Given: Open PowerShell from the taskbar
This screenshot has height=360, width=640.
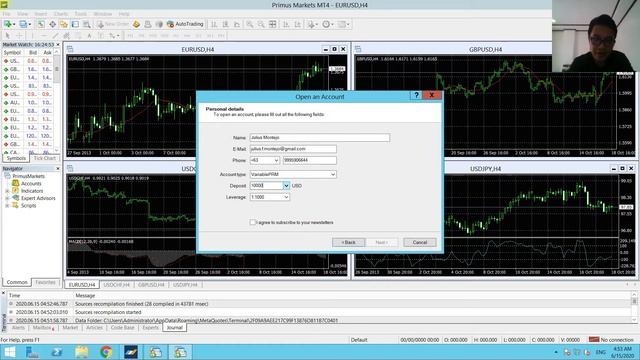Looking at the screenshot, I should [57, 351].
